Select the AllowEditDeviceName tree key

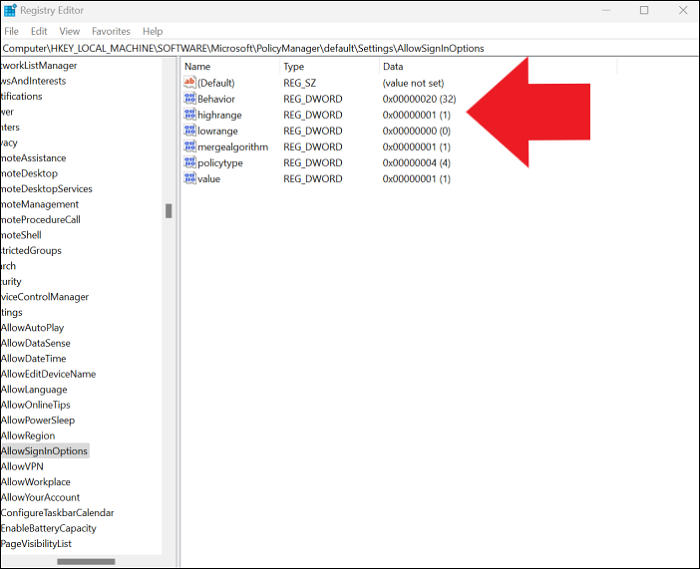(48, 374)
